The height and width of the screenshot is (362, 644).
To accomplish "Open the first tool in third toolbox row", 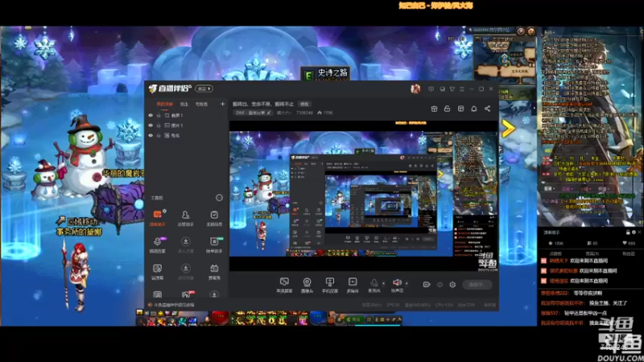I will (x=157, y=272).
